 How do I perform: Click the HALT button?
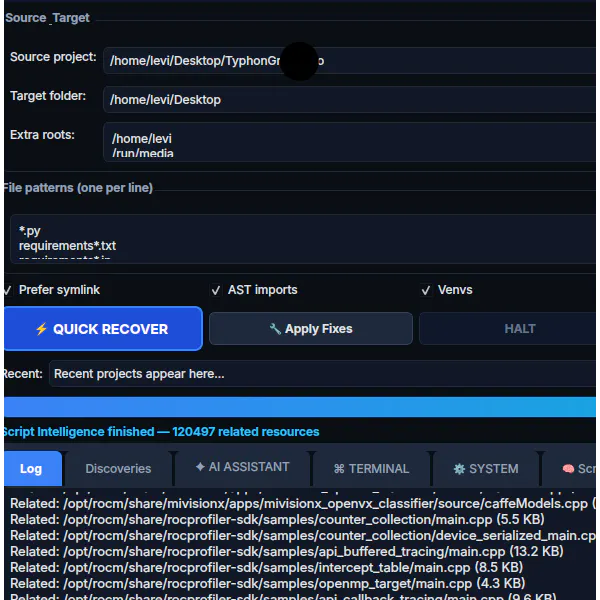507,328
